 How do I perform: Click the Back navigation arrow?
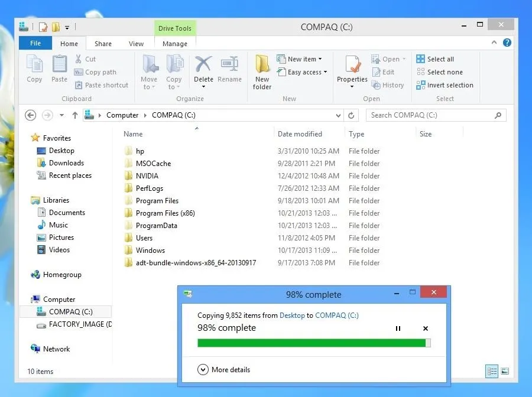pyautogui.click(x=31, y=115)
